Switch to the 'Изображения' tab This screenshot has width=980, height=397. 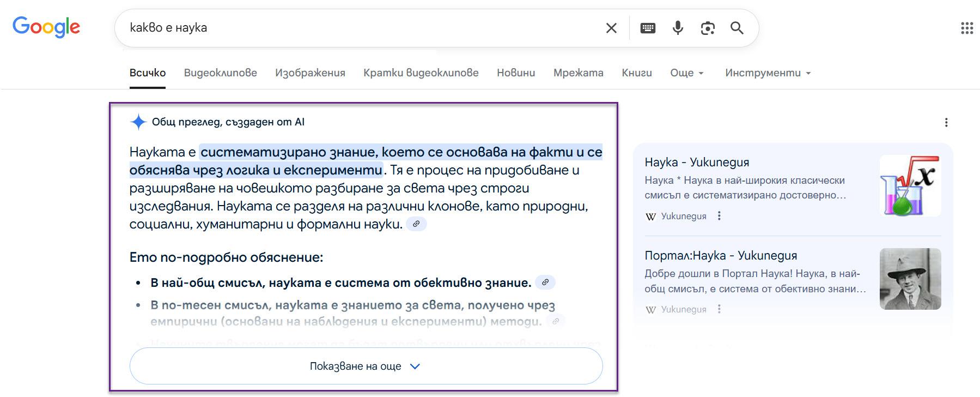click(310, 73)
